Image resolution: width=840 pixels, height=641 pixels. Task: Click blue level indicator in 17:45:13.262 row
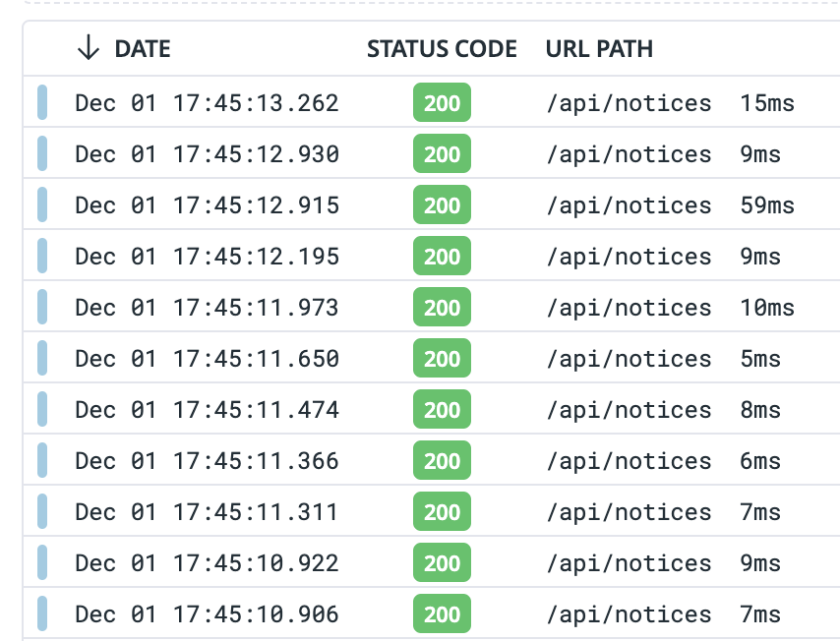click(x=42, y=102)
